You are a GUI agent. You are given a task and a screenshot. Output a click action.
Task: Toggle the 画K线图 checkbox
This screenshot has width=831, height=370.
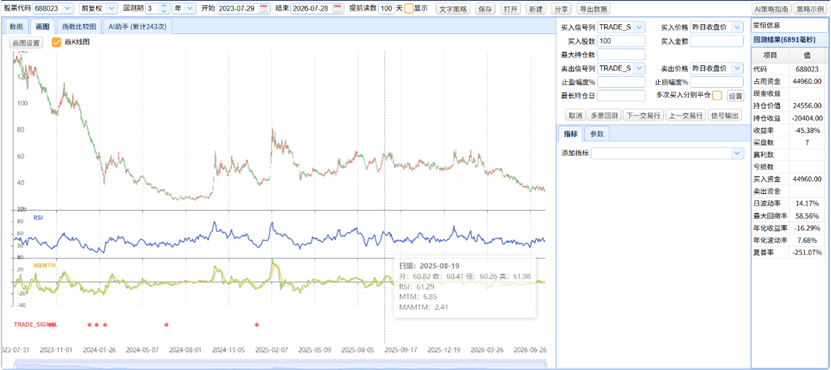pyautogui.click(x=56, y=42)
